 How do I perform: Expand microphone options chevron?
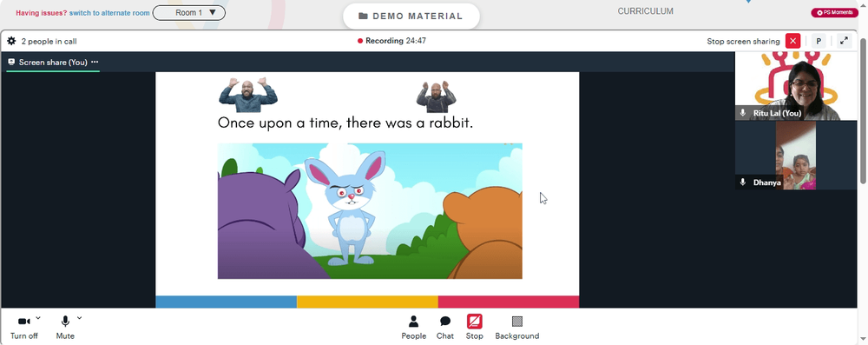point(79,318)
